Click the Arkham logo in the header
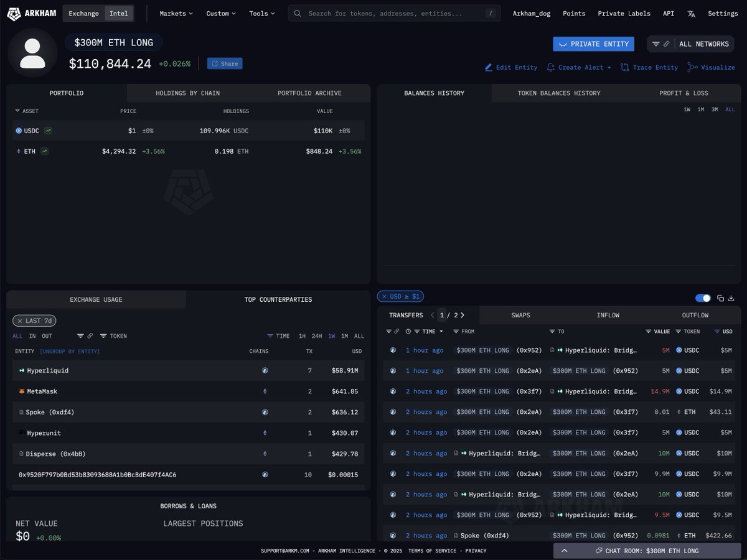747x560 pixels. pos(32,13)
